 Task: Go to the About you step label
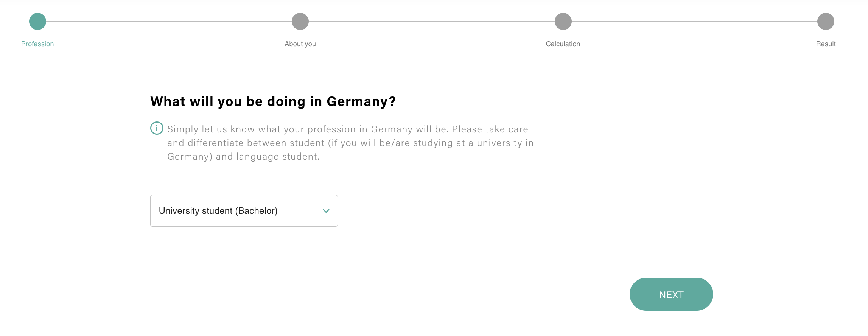300,44
